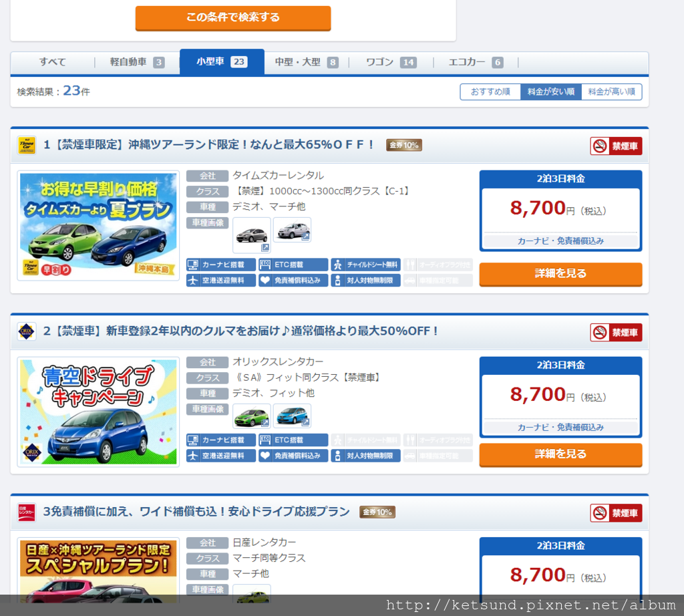
Task: Click the ORIX diamond logo on listing 2
Action: [25, 331]
